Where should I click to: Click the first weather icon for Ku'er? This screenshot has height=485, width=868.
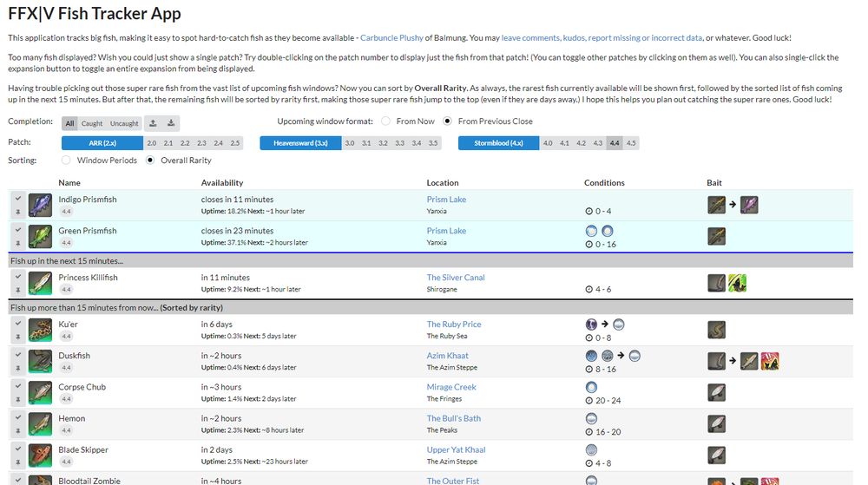[591, 324]
